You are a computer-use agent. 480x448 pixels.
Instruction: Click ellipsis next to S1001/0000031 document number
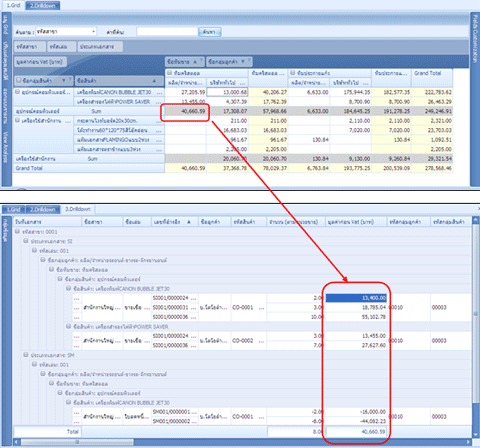pyautogui.click(x=194, y=307)
